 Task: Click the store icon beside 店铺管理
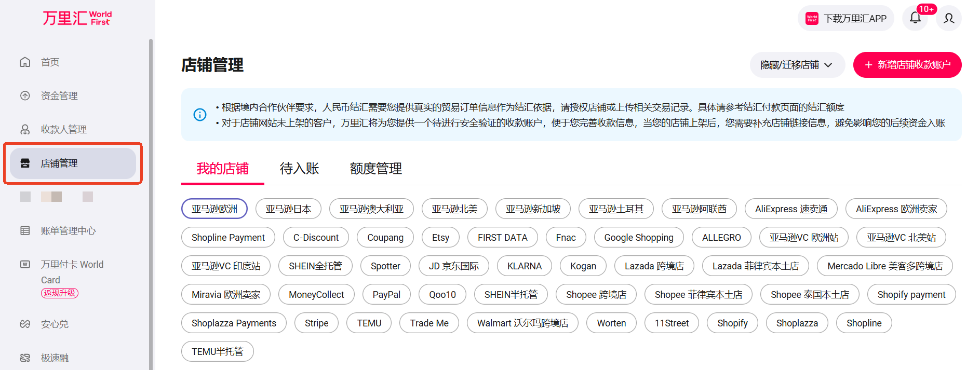click(x=25, y=163)
